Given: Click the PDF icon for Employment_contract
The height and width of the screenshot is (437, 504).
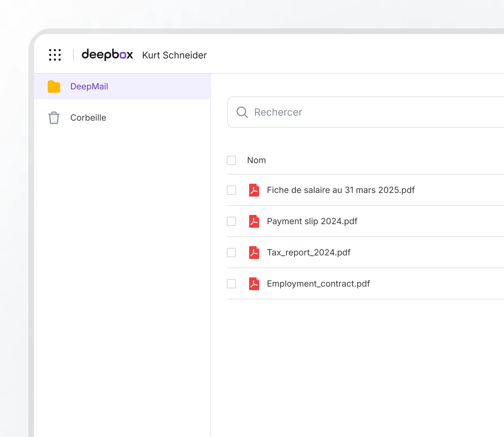Looking at the screenshot, I should pyautogui.click(x=254, y=284).
